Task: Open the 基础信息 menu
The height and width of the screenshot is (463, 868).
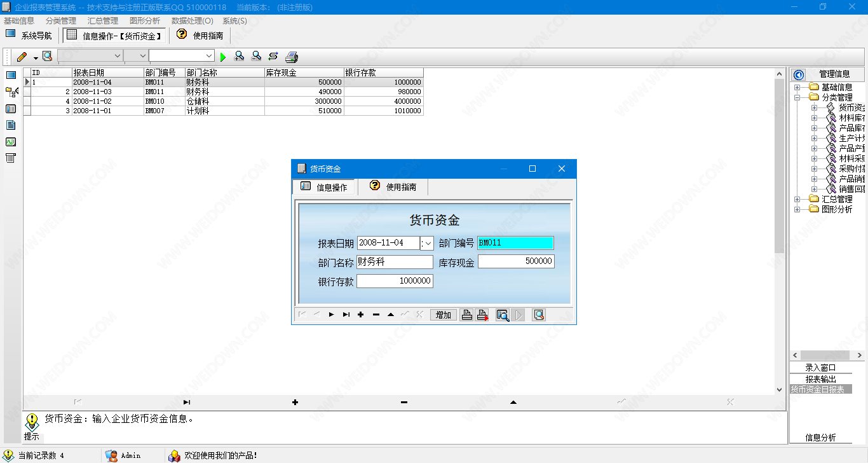Action: pos(19,21)
